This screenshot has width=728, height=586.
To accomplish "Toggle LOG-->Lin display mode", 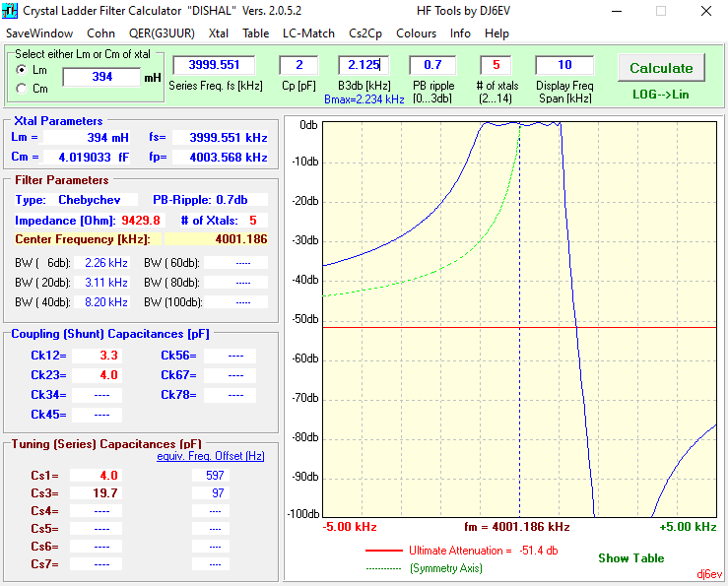I will 661,95.
